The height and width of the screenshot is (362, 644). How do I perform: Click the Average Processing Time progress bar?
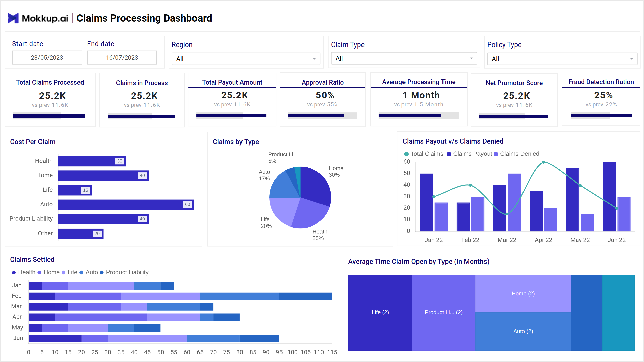(419, 115)
